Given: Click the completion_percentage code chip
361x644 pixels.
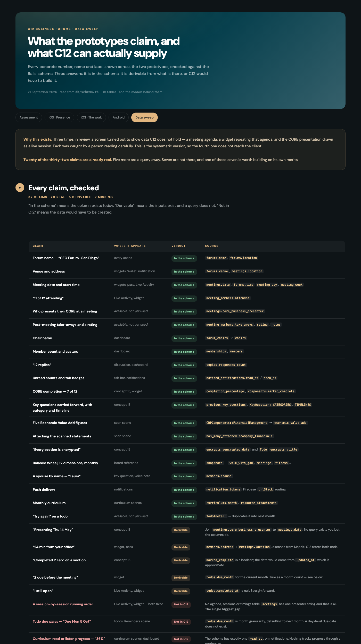Looking at the screenshot, I should click(225, 391).
